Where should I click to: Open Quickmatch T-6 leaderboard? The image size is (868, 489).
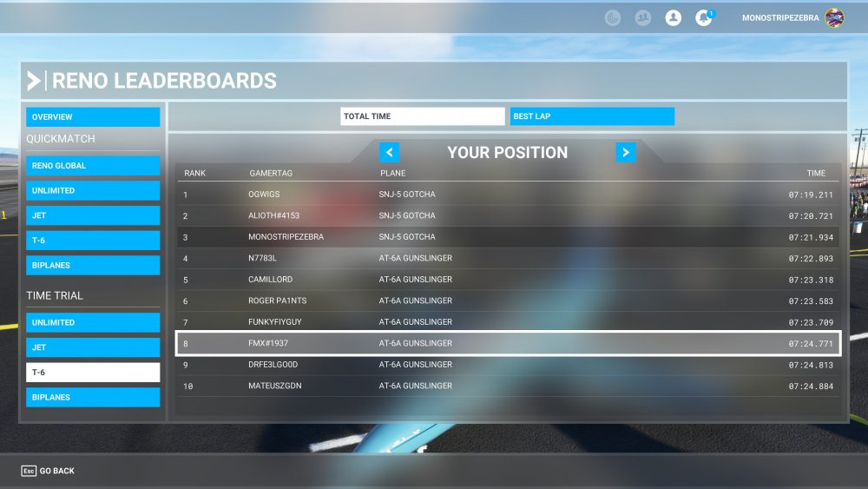93,241
